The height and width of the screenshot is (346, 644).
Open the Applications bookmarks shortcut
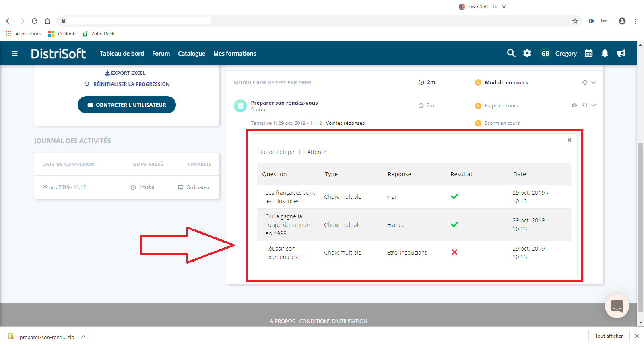tap(24, 34)
